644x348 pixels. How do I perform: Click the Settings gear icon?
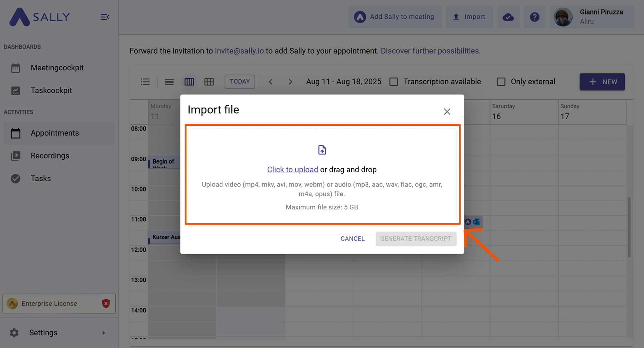14,333
